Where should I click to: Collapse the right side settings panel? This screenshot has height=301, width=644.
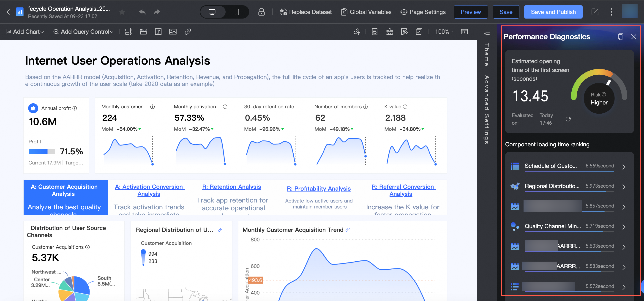click(x=486, y=33)
